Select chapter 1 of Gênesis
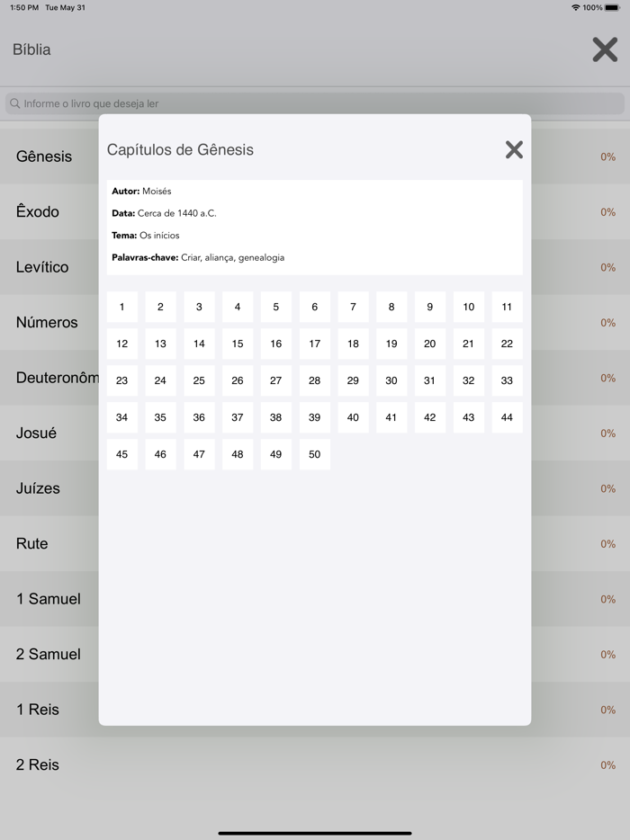The height and width of the screenshot is (840, 630). point(121,307)
